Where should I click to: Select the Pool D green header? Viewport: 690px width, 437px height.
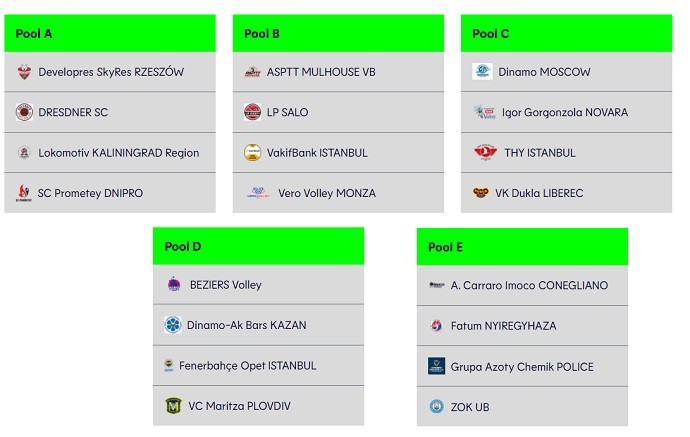click(258, 246)
